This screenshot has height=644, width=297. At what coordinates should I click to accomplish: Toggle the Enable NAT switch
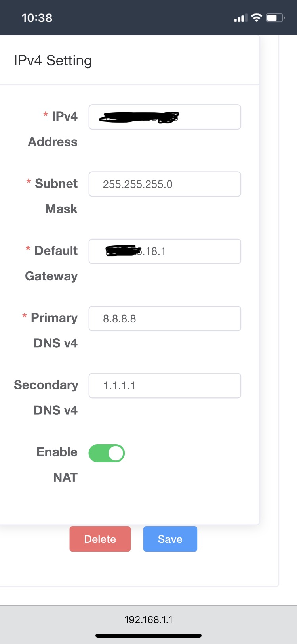(107, 453)
